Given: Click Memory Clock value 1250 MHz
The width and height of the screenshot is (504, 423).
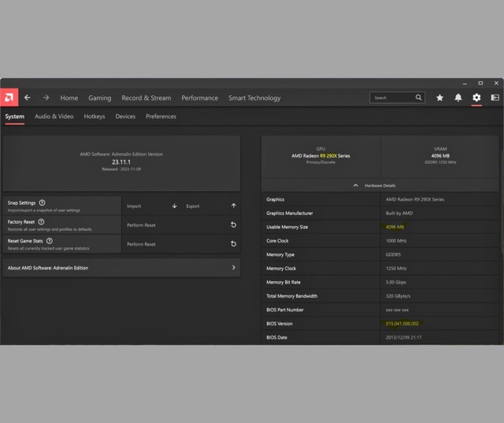Looking at the screenshot, I should tap(396, 269).
